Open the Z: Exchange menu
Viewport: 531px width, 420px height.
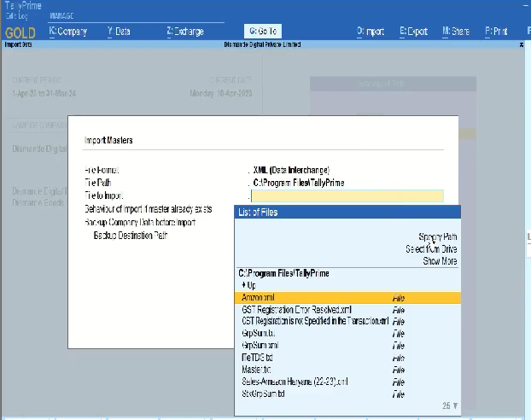(x=185, y=32)
